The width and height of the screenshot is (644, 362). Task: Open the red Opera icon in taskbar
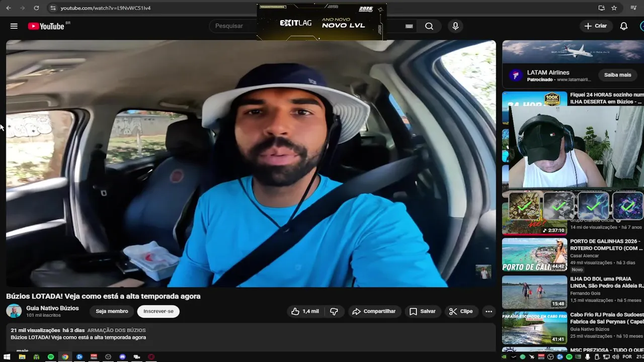151,357
